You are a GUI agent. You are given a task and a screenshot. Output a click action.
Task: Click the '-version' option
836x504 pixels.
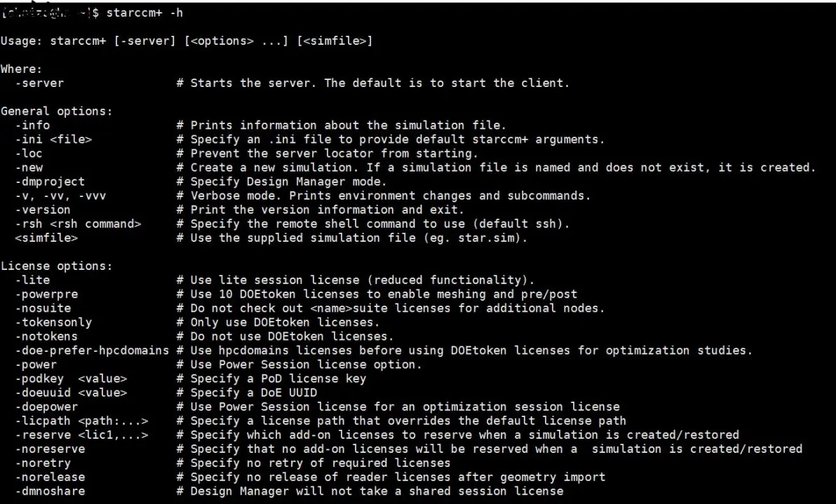tap(43, 210)
